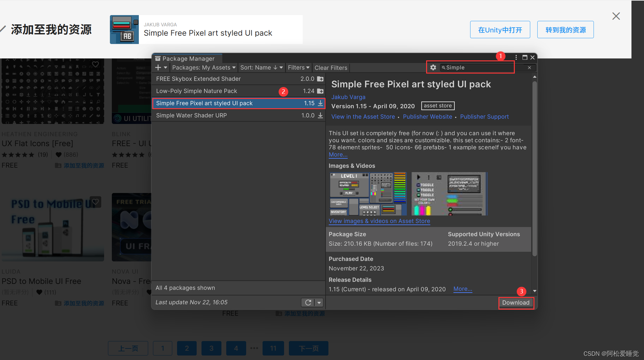Screen dimensions: 644x360
Task: Open the Publisher Website link
Action: 427,117
